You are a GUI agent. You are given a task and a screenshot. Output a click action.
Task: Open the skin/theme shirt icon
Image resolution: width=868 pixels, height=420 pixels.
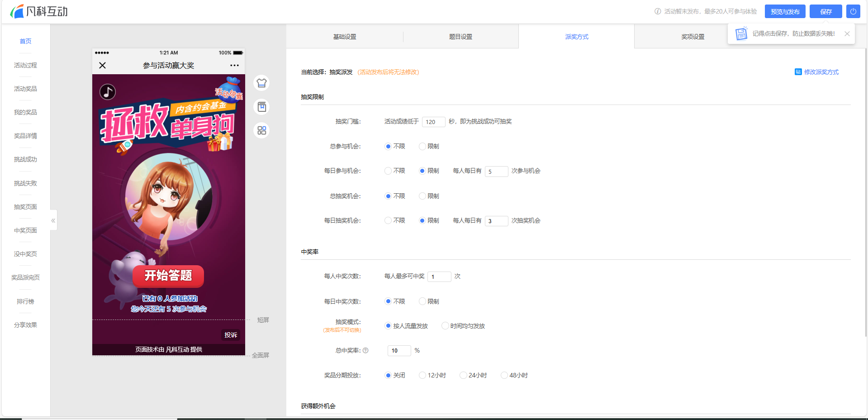(261, 83)
